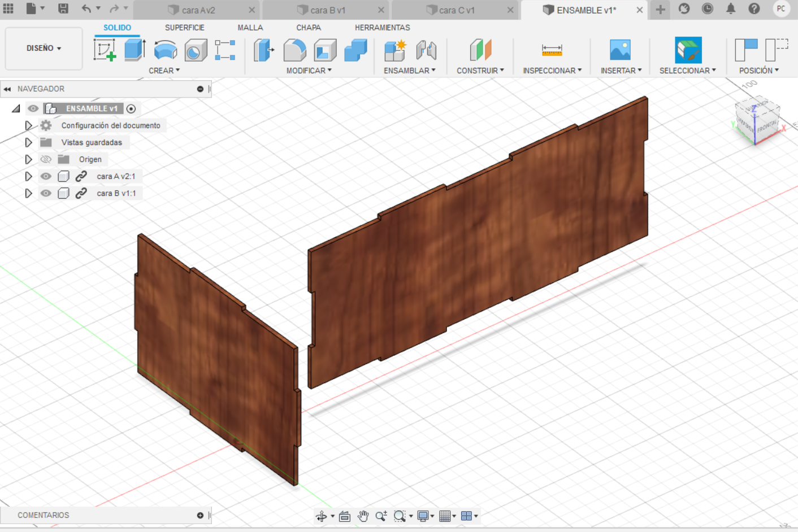
Task: Activate ENSAMBLE v1 component radio button
Action: pyautogui.click(x=131, y=108)
